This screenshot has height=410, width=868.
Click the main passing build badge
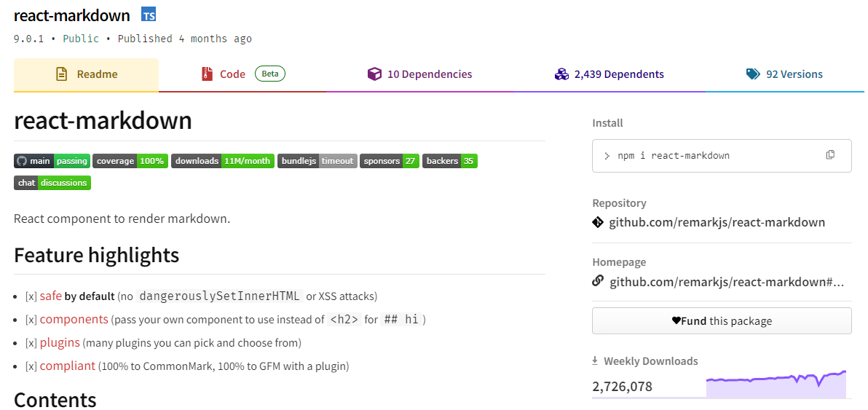[52, 161]
